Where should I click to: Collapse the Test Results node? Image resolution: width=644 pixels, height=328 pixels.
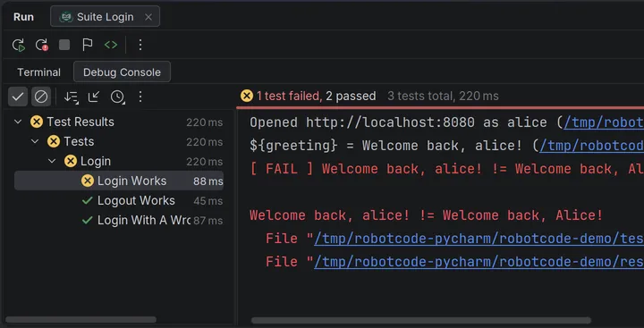pyautogui.click(x=18, y=122)
